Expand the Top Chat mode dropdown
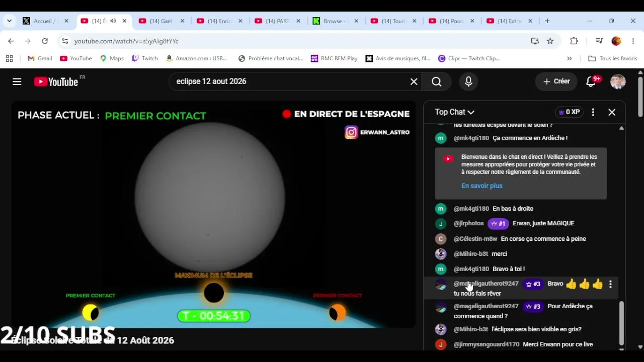Screen dimensions: 644x362 [455, 112]
